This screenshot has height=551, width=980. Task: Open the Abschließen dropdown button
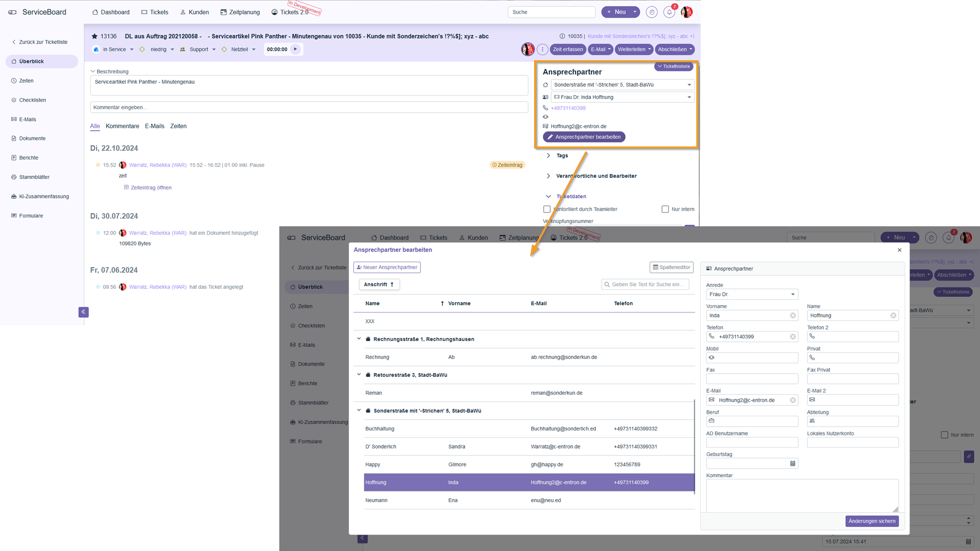(675, 49)
